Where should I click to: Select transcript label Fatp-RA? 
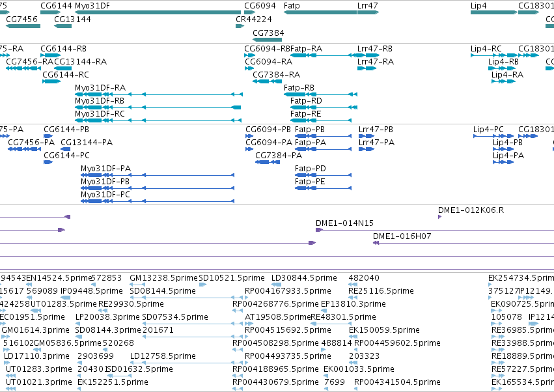307,48
